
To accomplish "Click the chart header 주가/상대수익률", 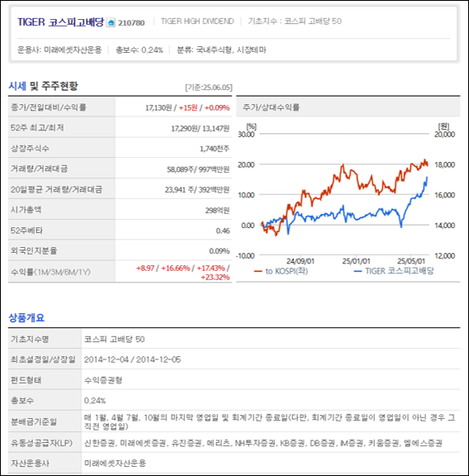I will (x=271, y=107).
